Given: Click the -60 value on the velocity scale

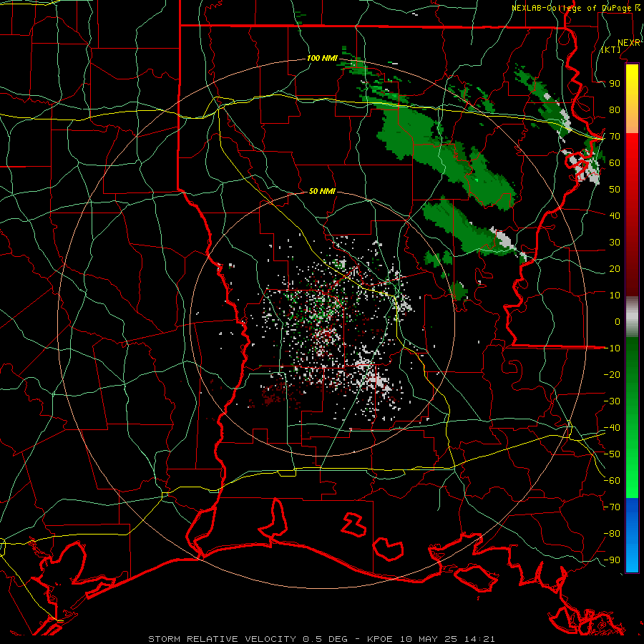Looking at the screenshot, I should (612, 481).
